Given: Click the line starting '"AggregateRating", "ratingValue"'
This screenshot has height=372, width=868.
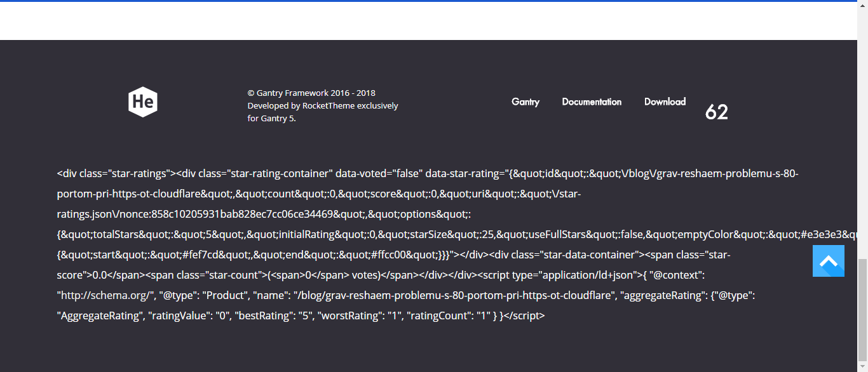Looking at the screenshot, I should click(301, 316).
